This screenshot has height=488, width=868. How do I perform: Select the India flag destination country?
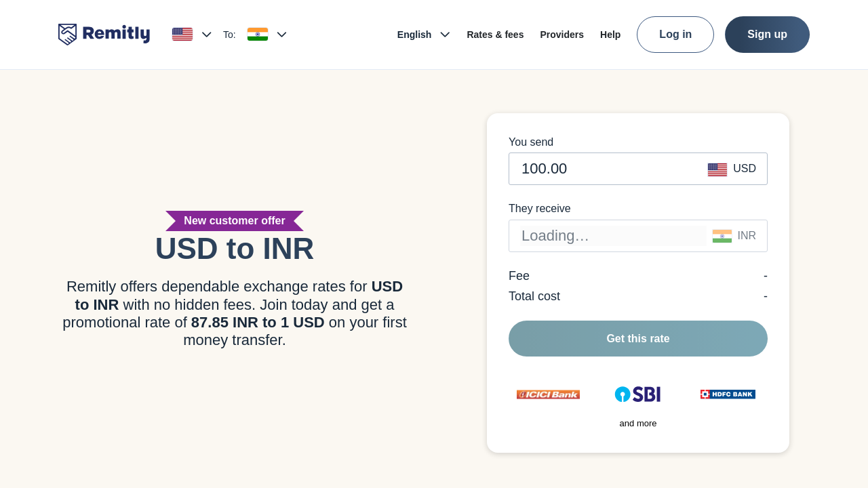pos(258,35)
